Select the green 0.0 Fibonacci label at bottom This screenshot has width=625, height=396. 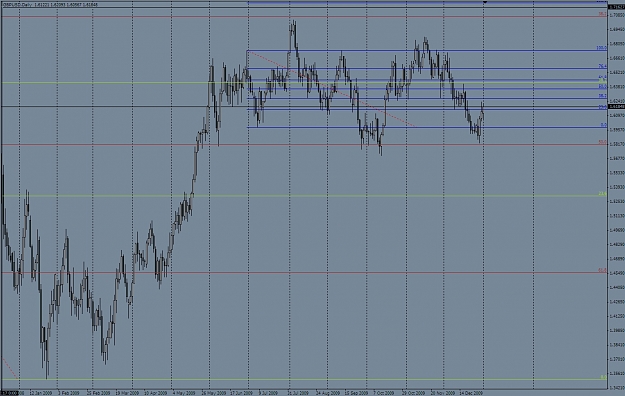[603, 377]
